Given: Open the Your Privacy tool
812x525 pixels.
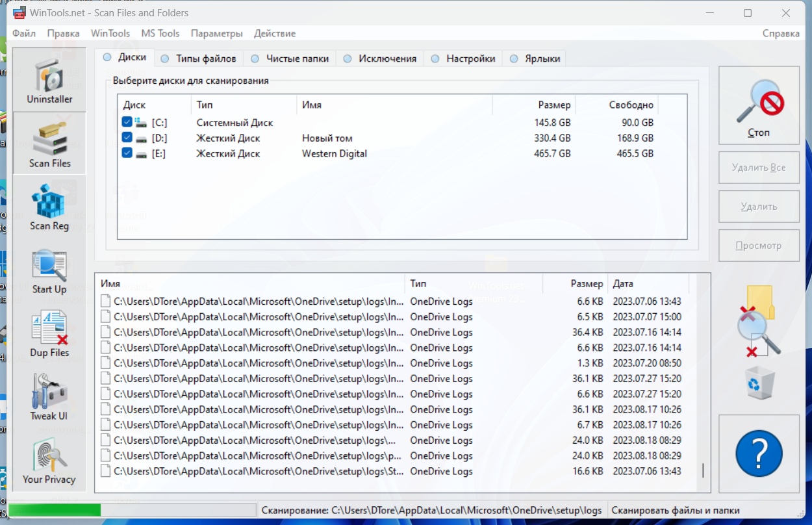Looking at the screenshot, I should tap(49, 460).
